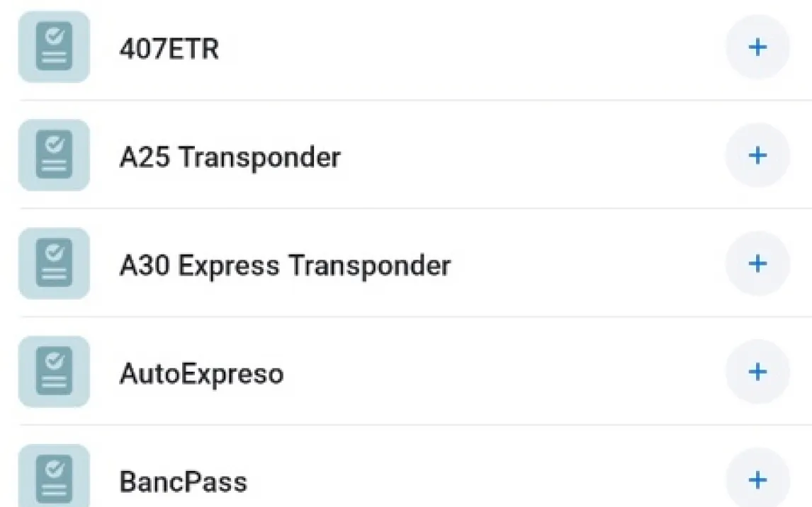Select the AutoExpreso label text

tap(201, 374)
